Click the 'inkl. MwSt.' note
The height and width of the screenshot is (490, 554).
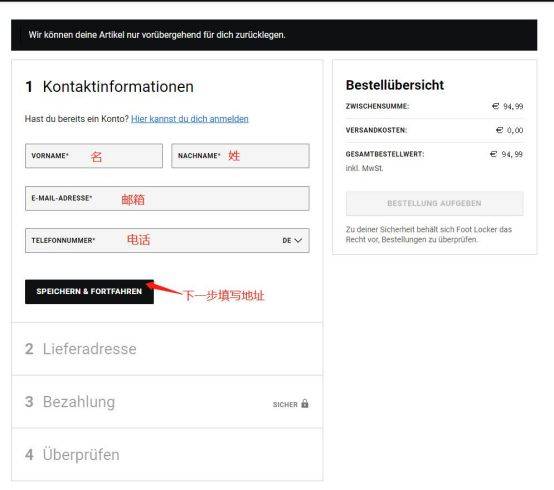[364, 168]
